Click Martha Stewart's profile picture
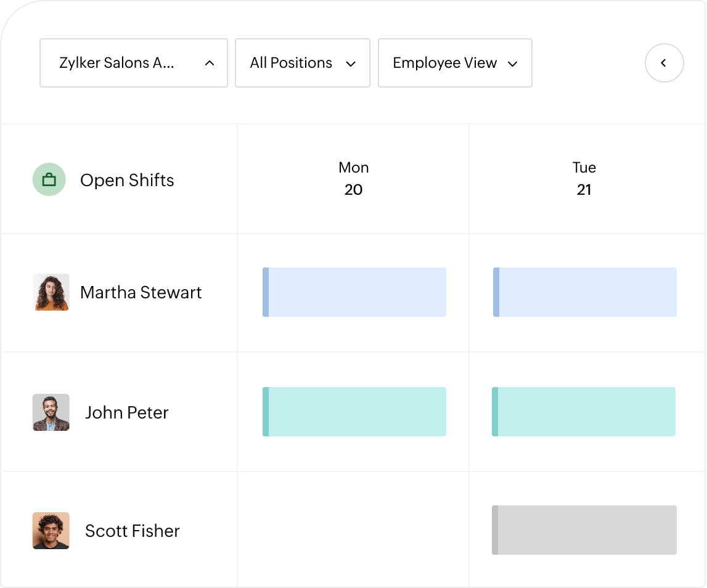Screen dimensions: 707x588 coord(51,292)
